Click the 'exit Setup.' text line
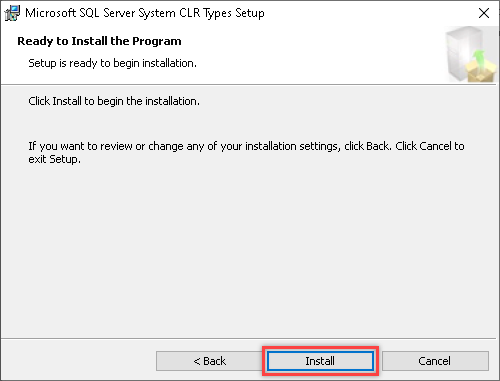This screenshot has height=381, width=500. [x=54, y=159]
